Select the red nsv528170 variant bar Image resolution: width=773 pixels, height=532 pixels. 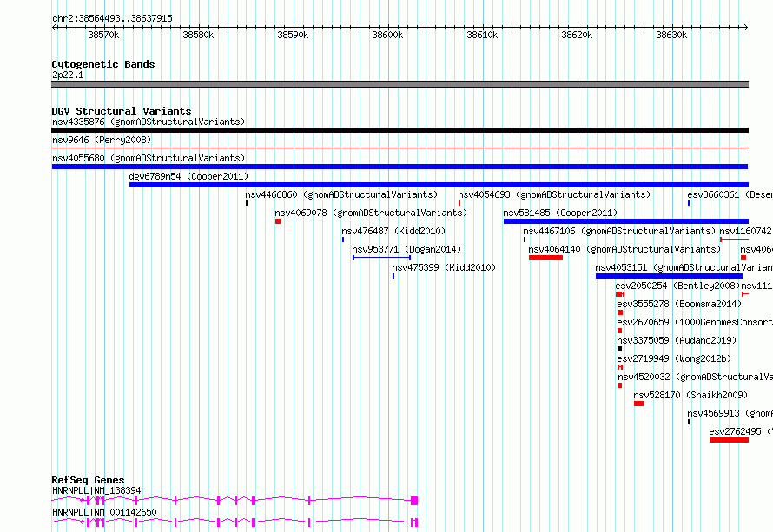pyautogui.click(x=639, y=404)
